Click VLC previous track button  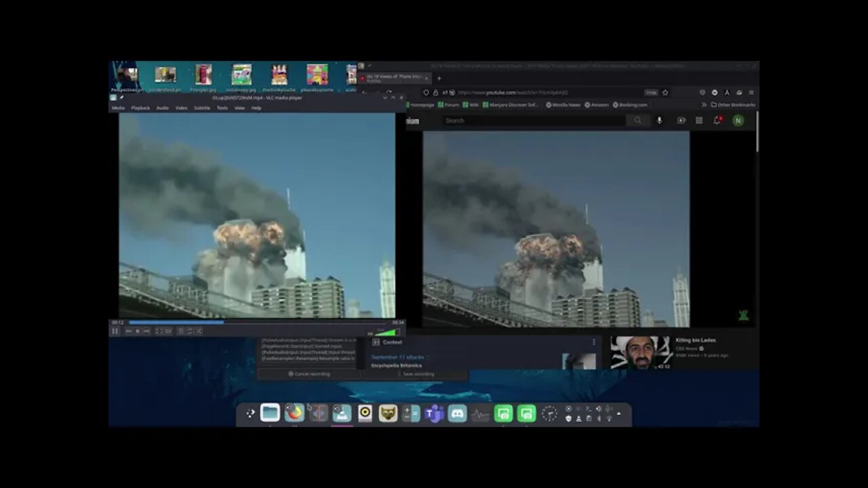[x=129, y=331]
